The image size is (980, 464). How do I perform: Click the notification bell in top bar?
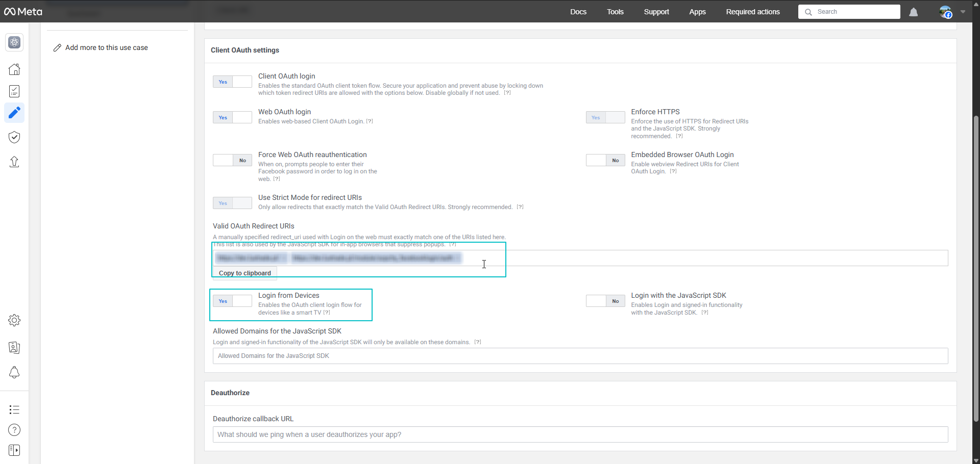(913, 12)
